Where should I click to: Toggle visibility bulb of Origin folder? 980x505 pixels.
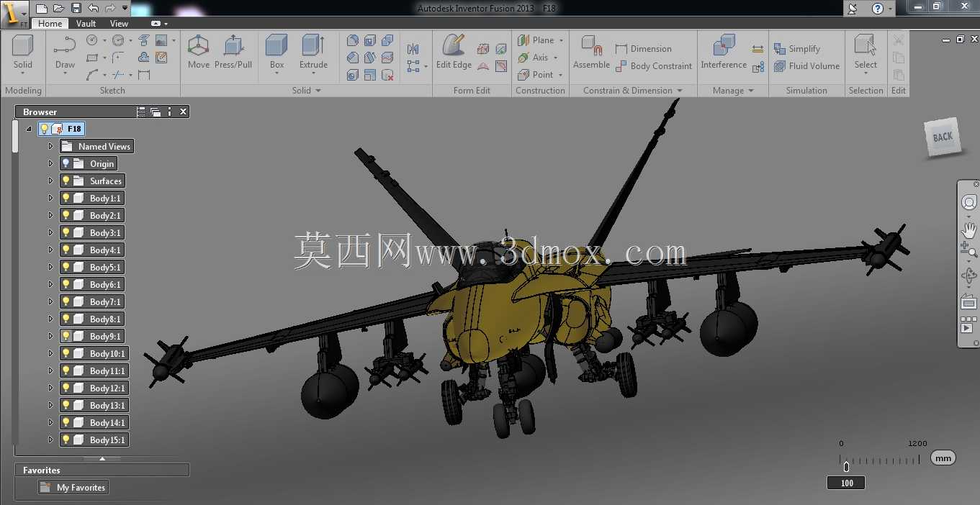tap(66, 163)
